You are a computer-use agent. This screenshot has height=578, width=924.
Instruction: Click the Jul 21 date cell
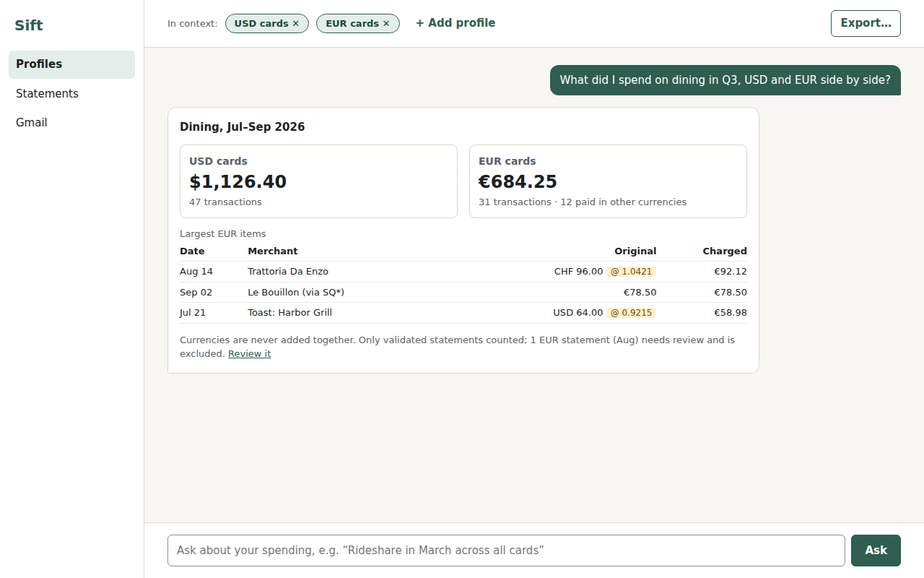tap(193, 313)
